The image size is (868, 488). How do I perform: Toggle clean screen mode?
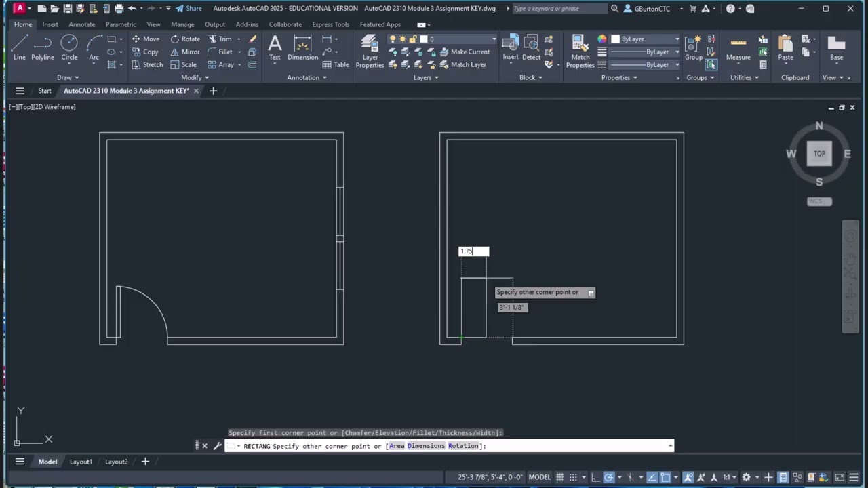(x=840, y=477)
